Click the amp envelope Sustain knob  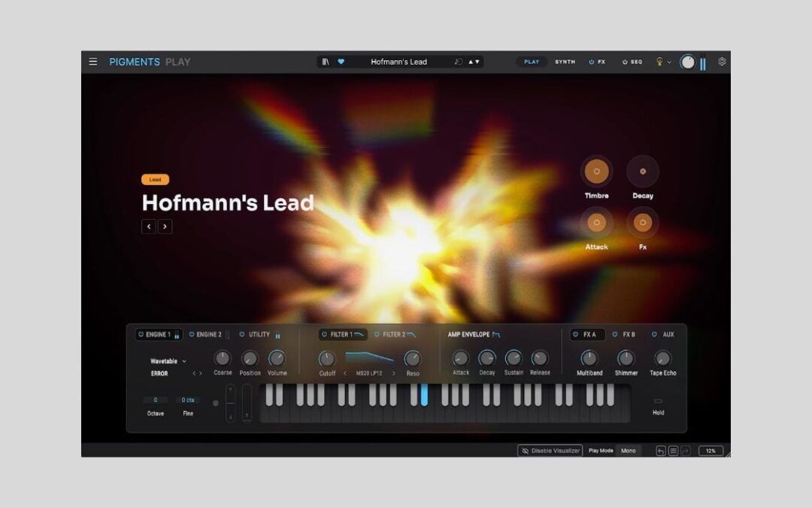coord(514,357)
